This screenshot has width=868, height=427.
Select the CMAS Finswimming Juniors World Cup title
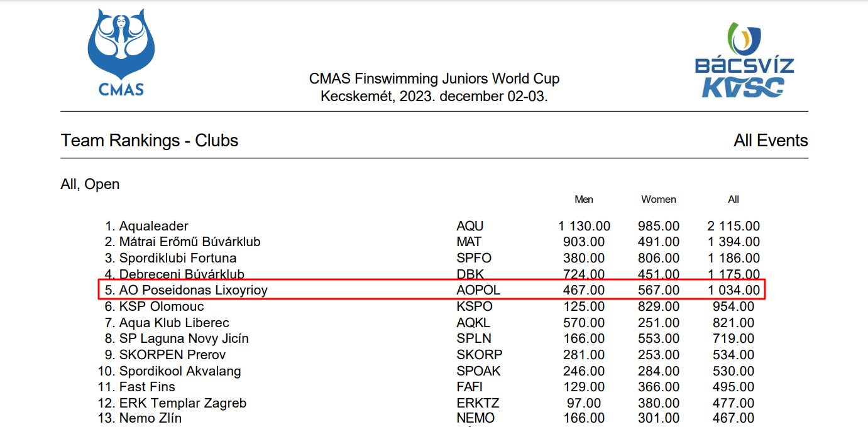434,79
